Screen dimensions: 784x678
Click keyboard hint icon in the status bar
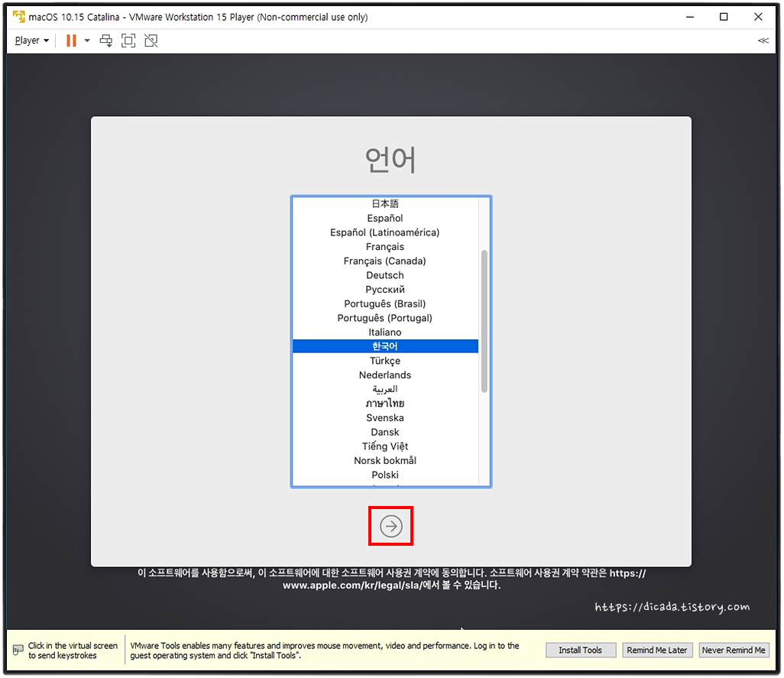18,650
